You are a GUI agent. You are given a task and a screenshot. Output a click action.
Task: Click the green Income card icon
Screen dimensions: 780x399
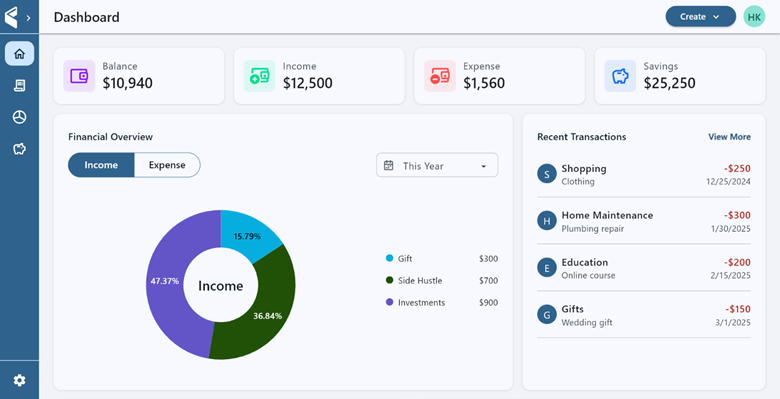pos(259,76)
